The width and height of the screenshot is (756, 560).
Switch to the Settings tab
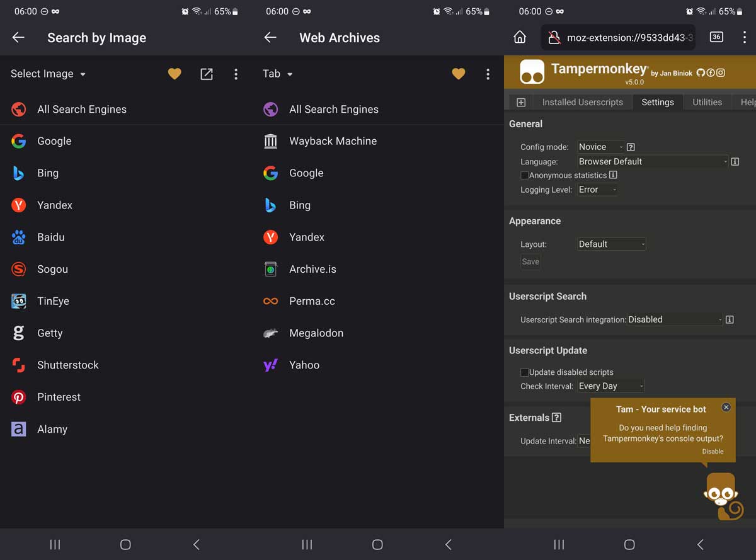pos(658,102)
